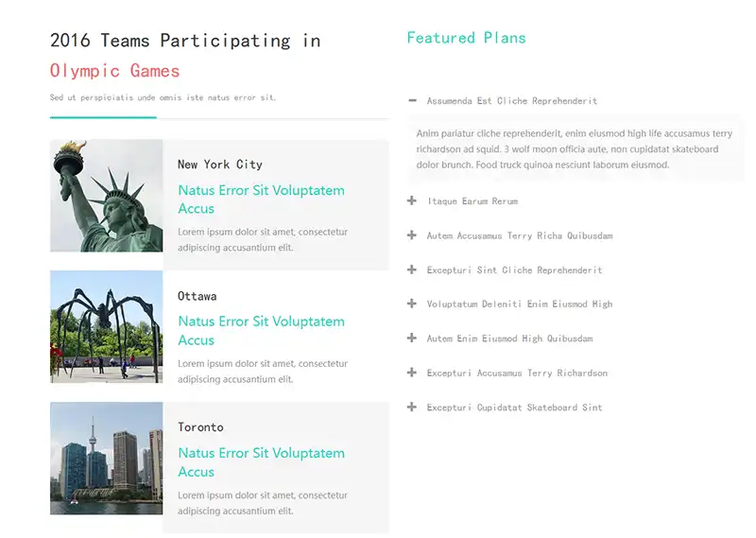Open the Toronto skyline photo
Viewport: 756px width, 538px height.
pyautogui.click(x=106, y=459)
